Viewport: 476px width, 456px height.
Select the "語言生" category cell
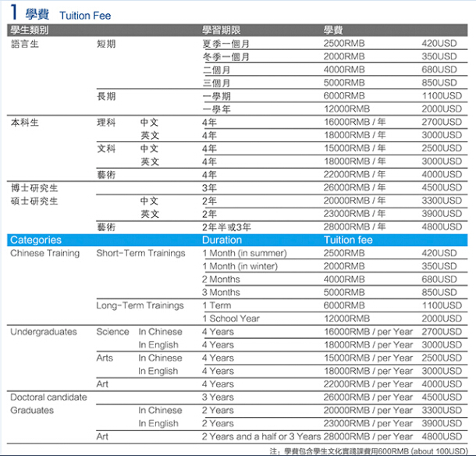tap(25, 44)
